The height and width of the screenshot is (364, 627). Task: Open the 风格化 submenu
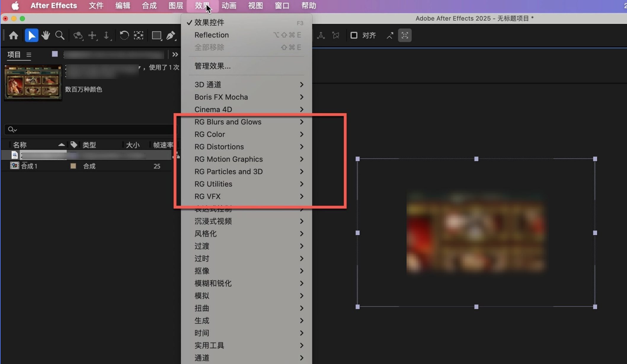pos(246,234)
